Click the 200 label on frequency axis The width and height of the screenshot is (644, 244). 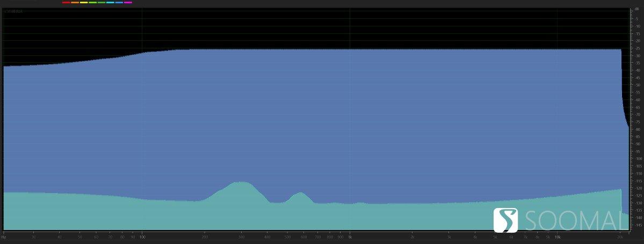pyautogui.click(x=205, y=237)
